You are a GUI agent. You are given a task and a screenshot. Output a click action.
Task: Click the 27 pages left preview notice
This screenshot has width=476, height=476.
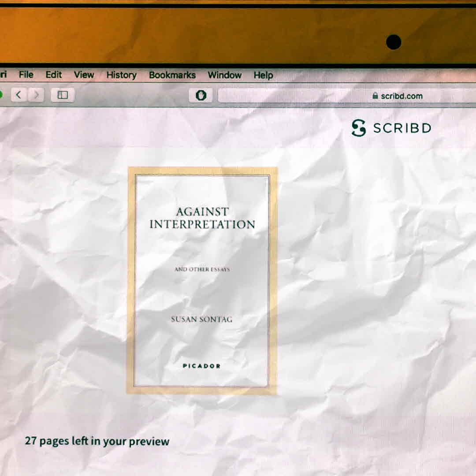pos(97,441)
